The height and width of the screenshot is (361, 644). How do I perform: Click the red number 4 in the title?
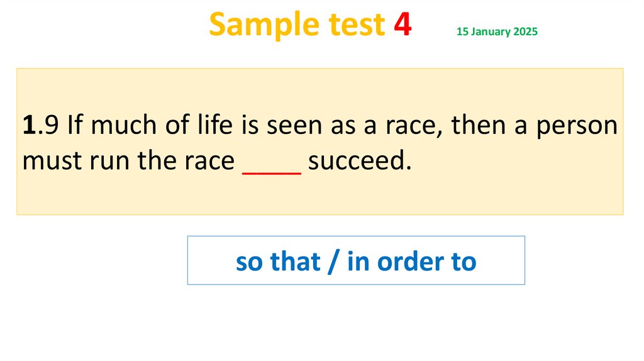point(402,25)
